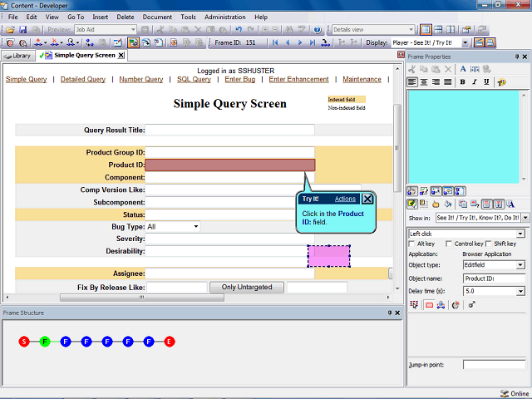Click the text color palette icon
The height and width of the screenshot is (399, 532).
(x=501, y=82)
